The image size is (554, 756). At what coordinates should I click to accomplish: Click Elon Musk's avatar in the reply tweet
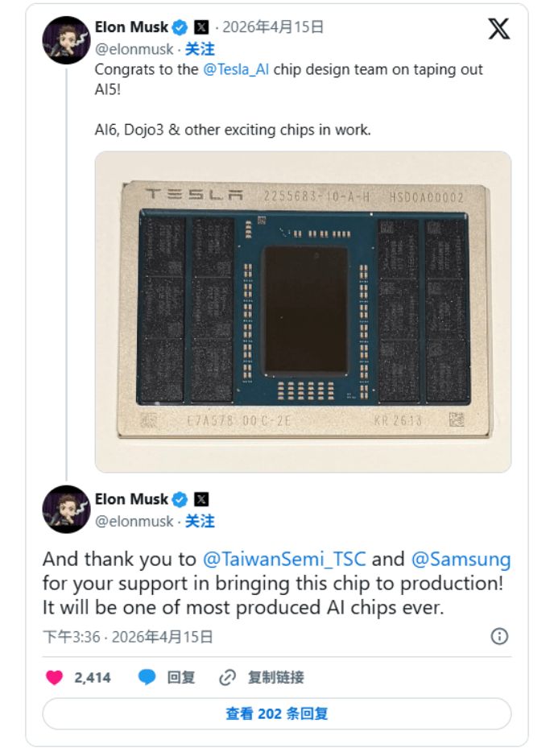click(x=66, y=509)
